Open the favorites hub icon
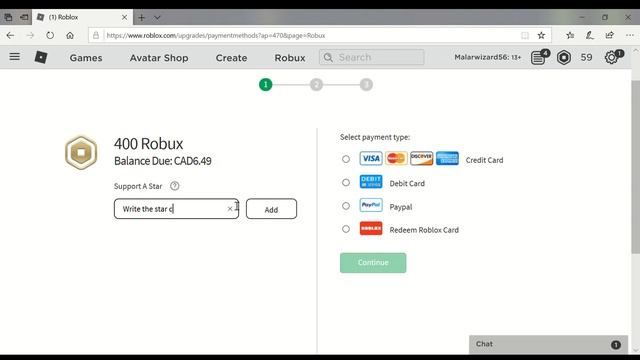This screenshot has height=360, width=640. 570,36
